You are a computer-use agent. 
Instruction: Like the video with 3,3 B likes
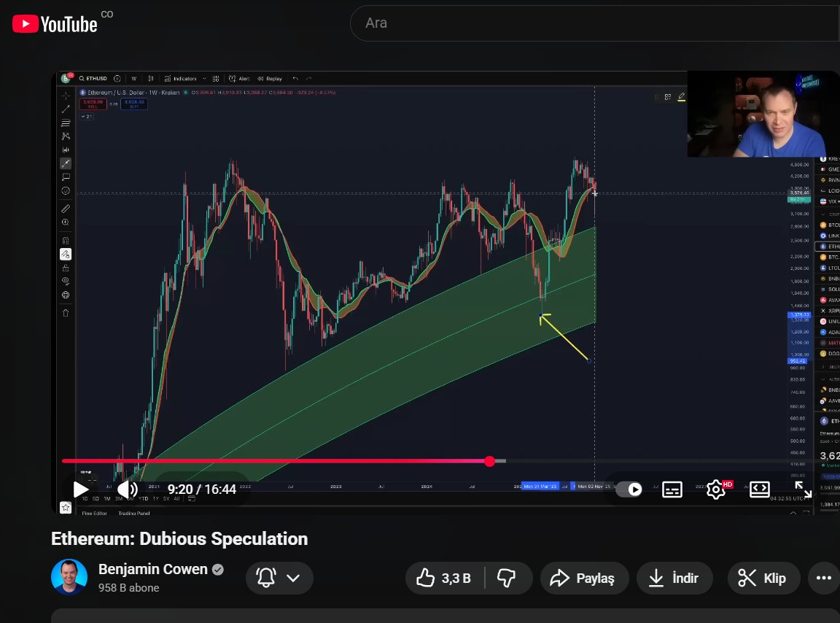445,578
